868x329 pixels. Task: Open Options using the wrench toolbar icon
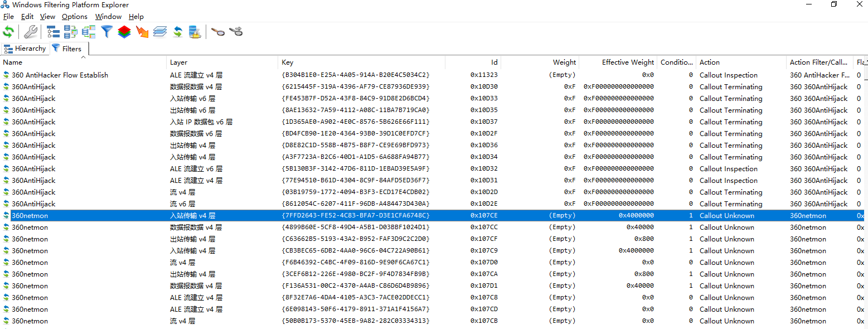(x=30, y=32)
